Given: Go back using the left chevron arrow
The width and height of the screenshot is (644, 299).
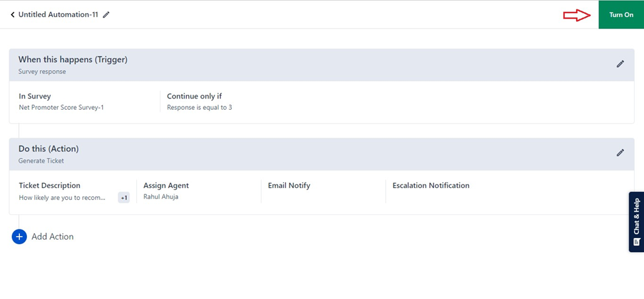Looking at the screenshot, I should 13,15.
